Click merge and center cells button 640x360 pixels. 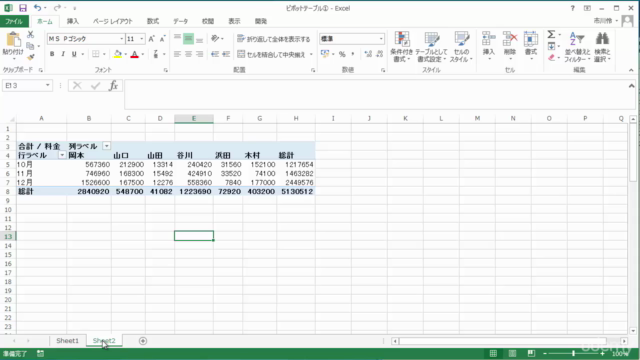tap(271, 54)
